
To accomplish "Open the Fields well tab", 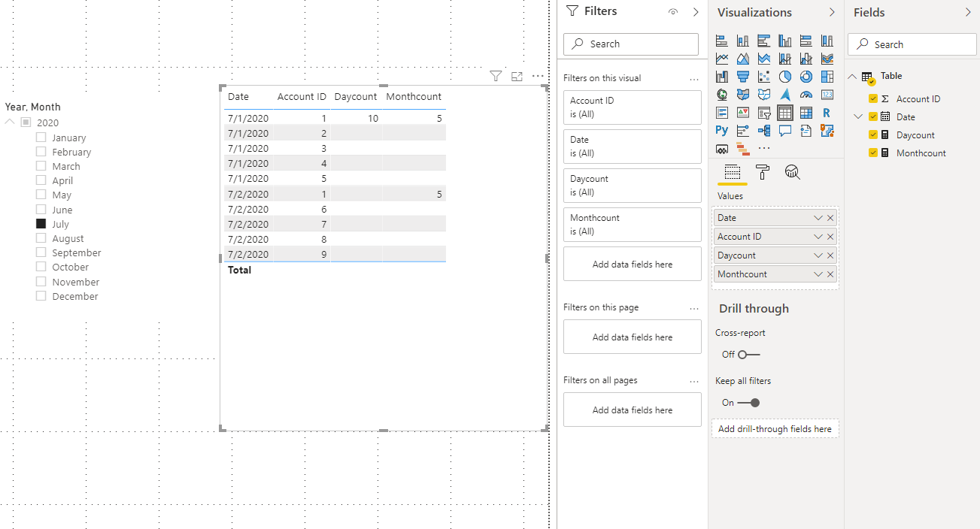I will pos(733,172).
